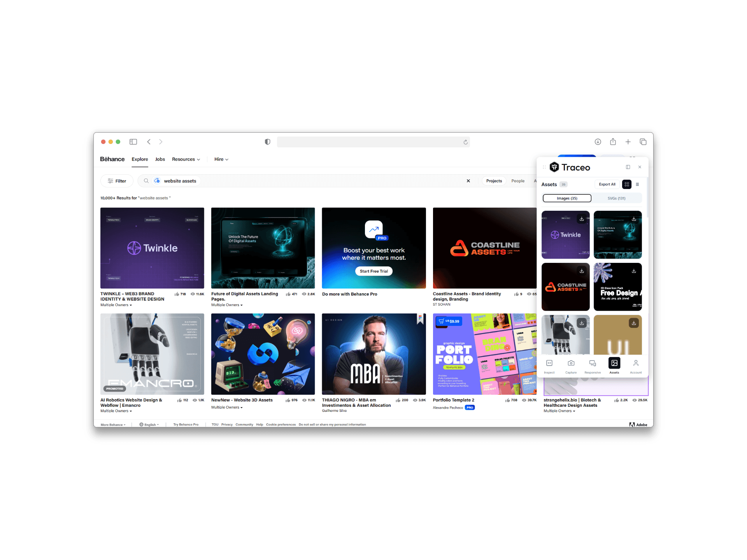Download the Unlock The Future asset
Image resolution: width=747 pixels, height=560 pixels.
point(634,219)
